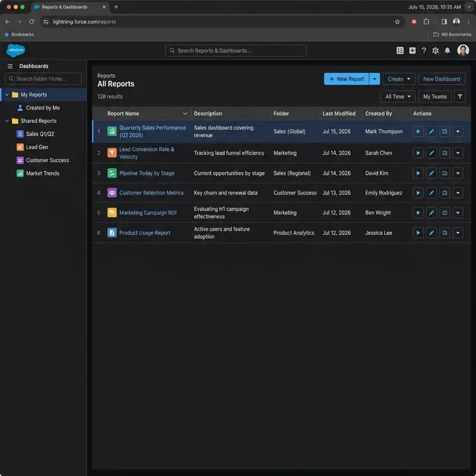Open the Customer Success shared folder
This screenshot has width=476, height=476.
[43, 160]
